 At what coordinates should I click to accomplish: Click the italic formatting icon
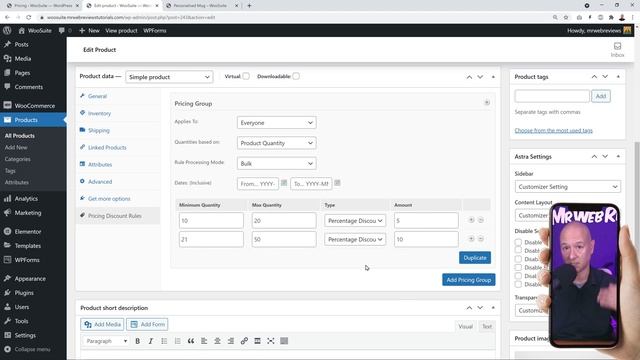click(x=151, y=341)
